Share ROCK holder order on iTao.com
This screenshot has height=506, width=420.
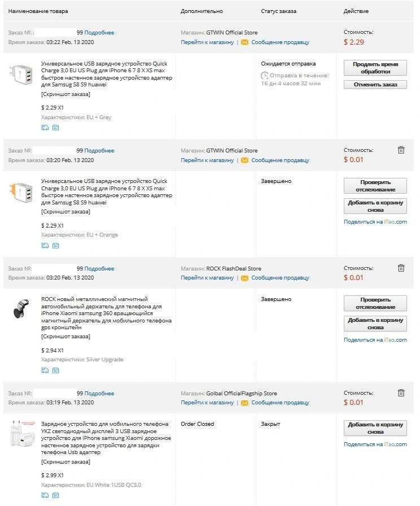tap(375, 340)
